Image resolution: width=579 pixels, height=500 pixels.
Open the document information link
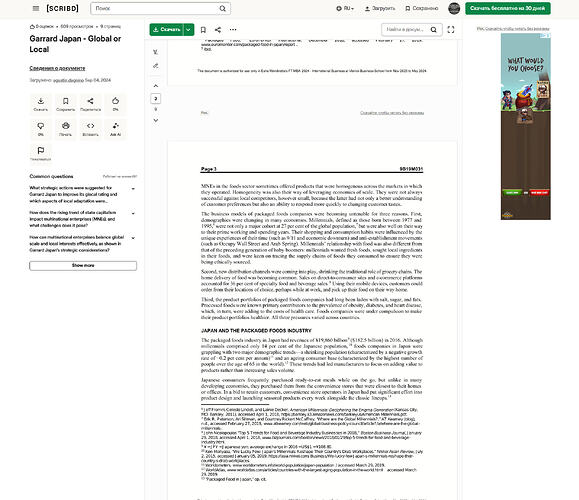[x=57, y=68]
